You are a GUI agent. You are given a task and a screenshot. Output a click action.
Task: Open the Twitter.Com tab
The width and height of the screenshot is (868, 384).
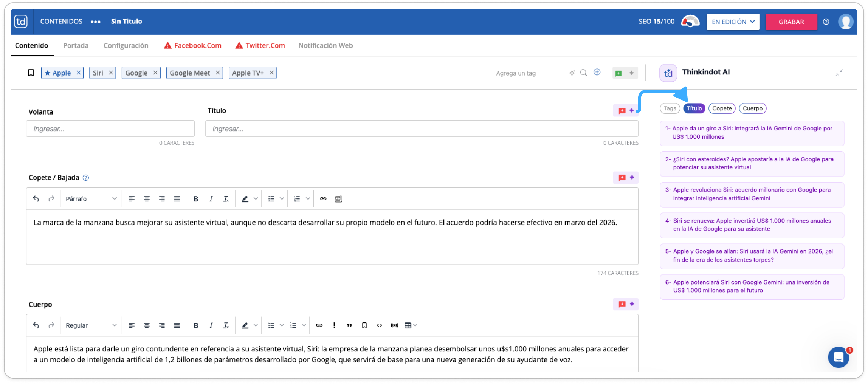pos(260,46)
